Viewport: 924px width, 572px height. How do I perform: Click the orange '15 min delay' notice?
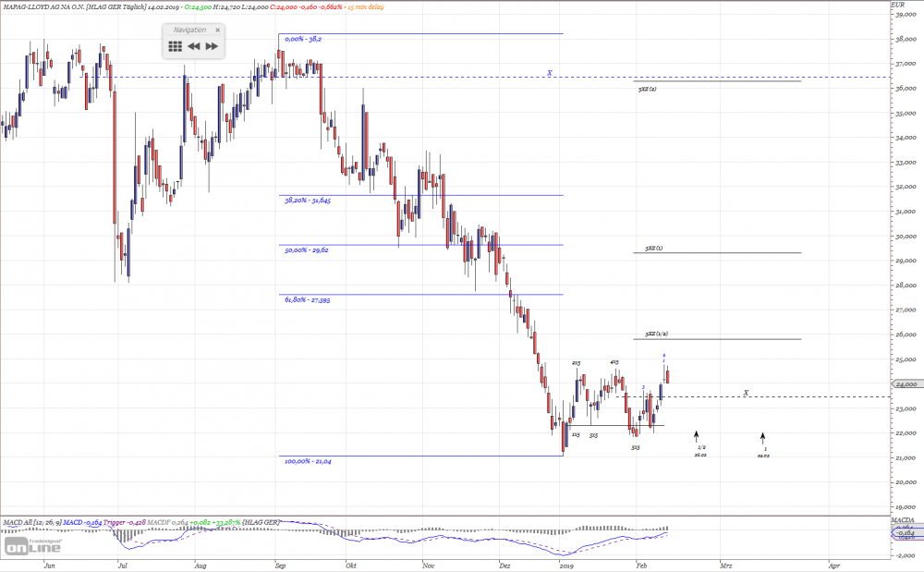365,6
